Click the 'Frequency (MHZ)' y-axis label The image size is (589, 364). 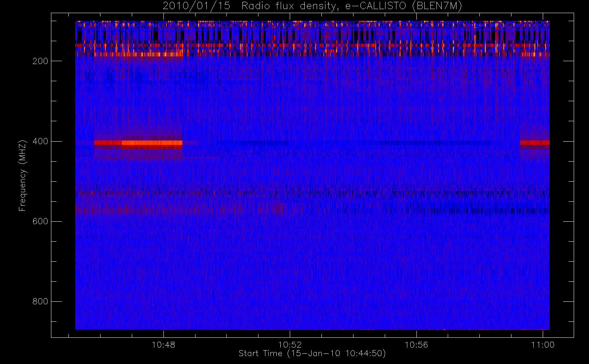23,175
